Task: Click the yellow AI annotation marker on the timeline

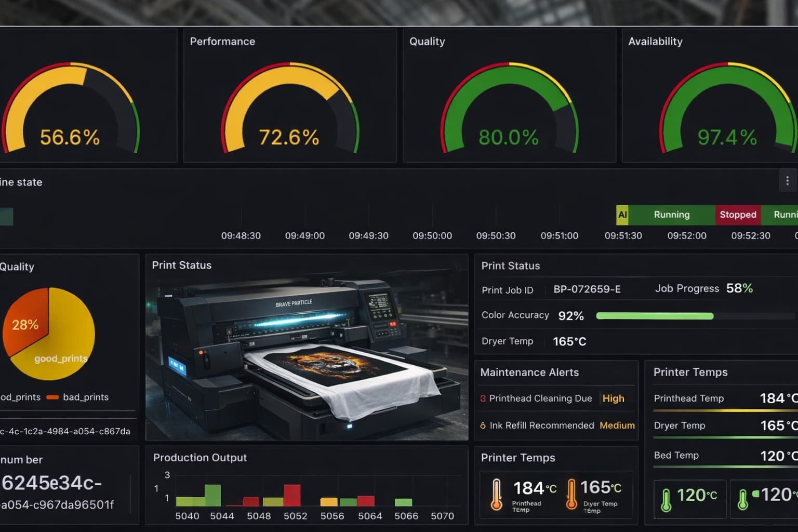Action: click(x=622, y=215)
